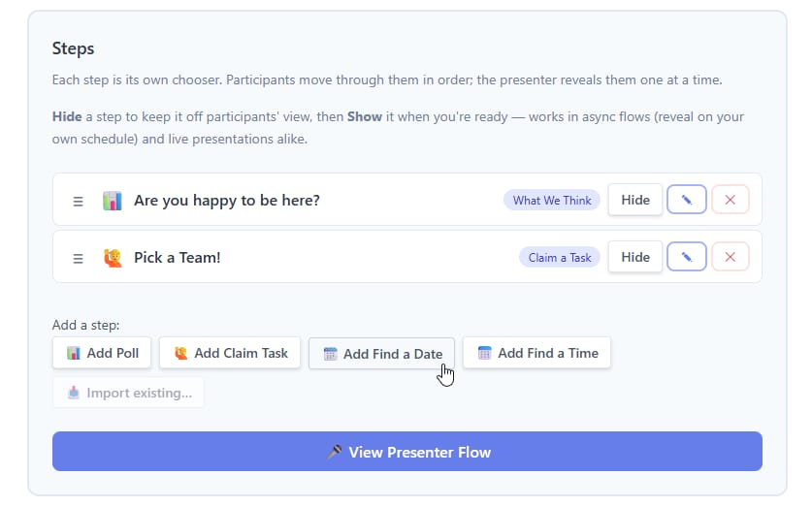Edit the "Are you happy to be here?" step via its pencil icon
Image resolution: width=812 pixels, height=507 pixels.
pos(686,200)
